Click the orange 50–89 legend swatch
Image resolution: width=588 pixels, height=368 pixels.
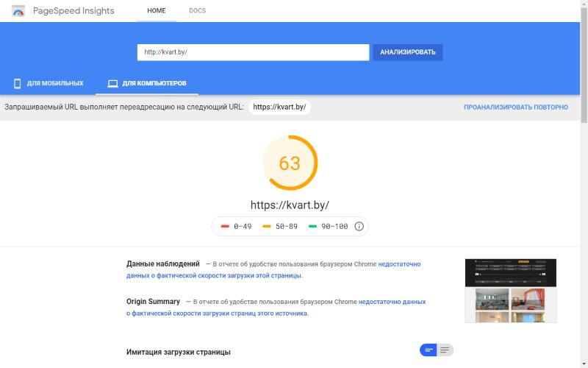coord(267,227)
